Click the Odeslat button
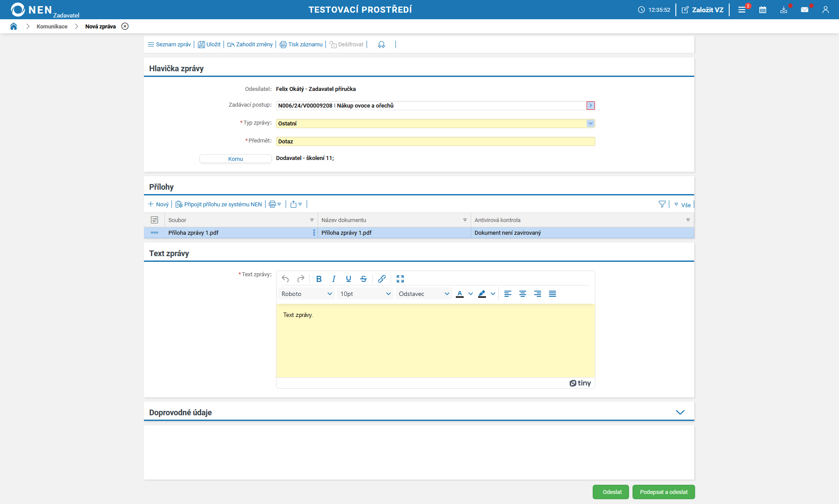This screenshot has width=839, height=504. (x=612, y=492)
